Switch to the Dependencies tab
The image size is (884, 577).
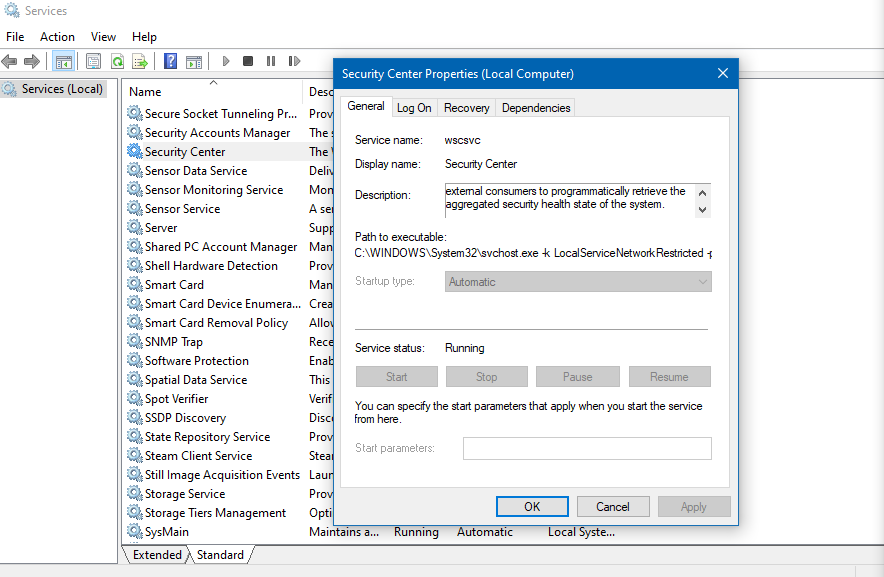coord(536,108)
